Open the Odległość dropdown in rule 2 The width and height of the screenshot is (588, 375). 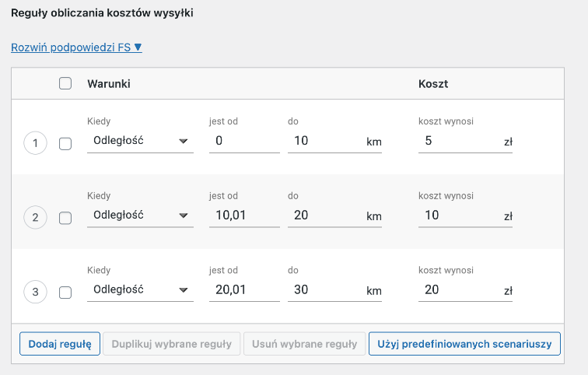140,216
